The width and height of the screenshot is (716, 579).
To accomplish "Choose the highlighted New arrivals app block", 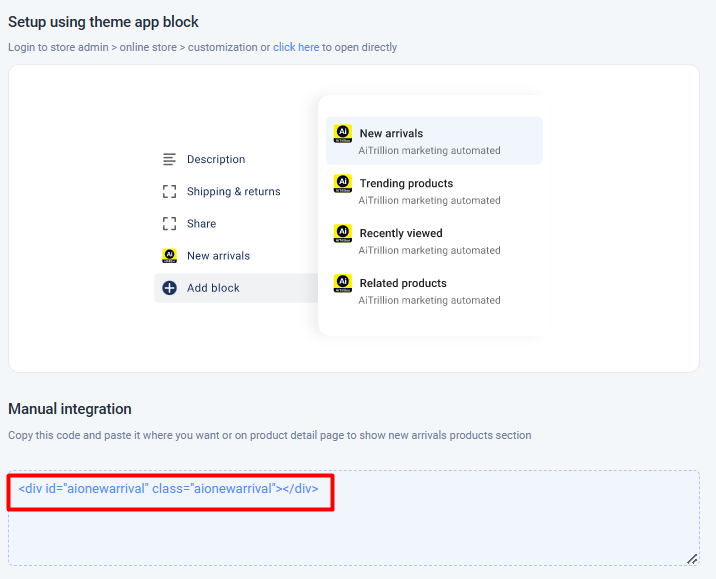I will click(x=434, y=141).
